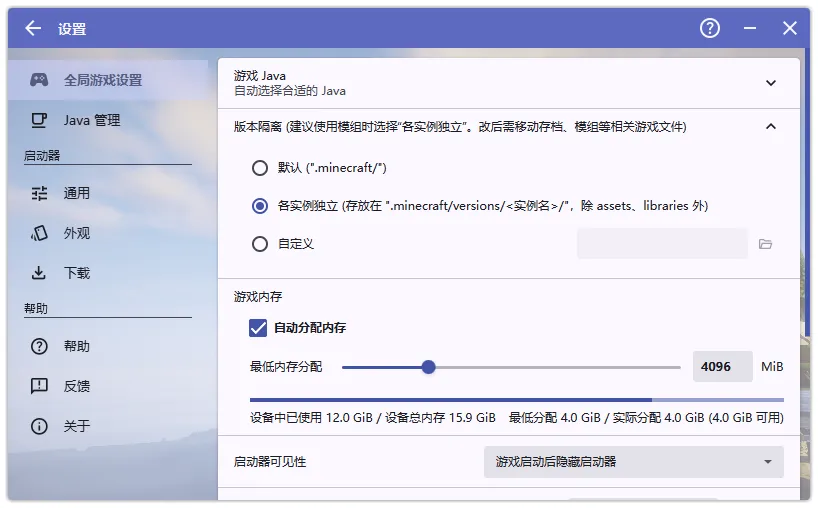Click the general settings sliders icon
The width and height of the screenshot is (818, 508).
click(x=39, y=193)
